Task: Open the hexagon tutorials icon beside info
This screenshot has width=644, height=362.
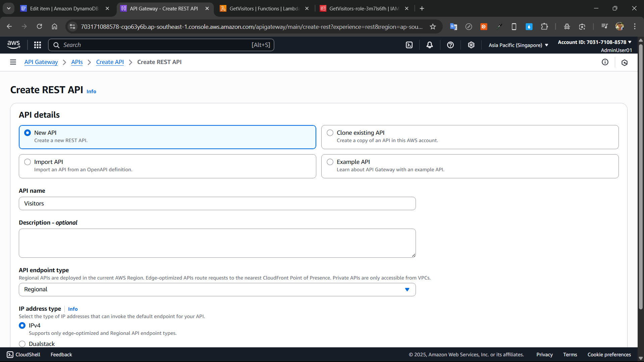Action: pos(625,62)
